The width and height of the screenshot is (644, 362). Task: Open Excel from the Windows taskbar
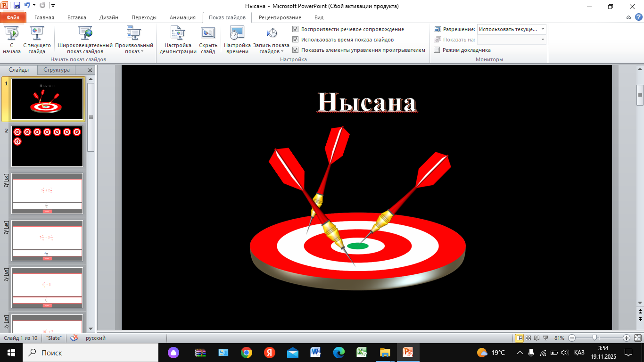pos(362,353)
